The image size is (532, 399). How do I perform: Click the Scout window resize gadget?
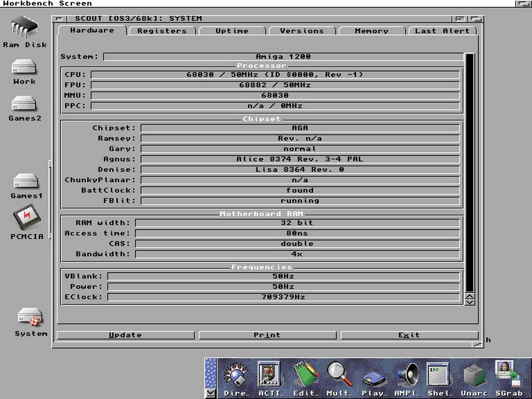click(478, 345)
